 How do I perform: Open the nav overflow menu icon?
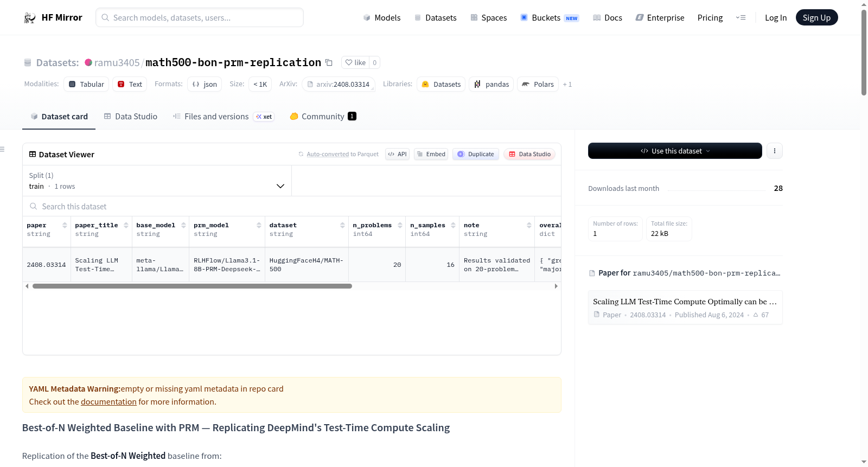(x=741, y=17)
